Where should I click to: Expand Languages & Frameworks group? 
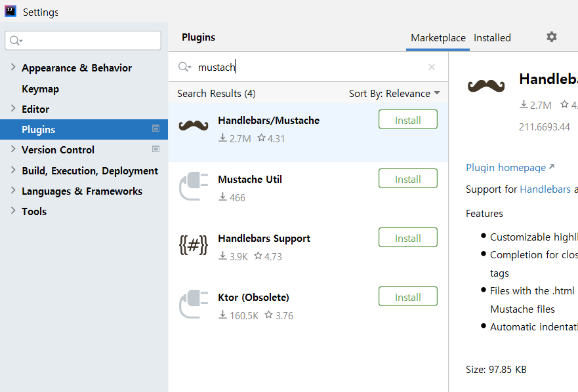pos(13,190)
